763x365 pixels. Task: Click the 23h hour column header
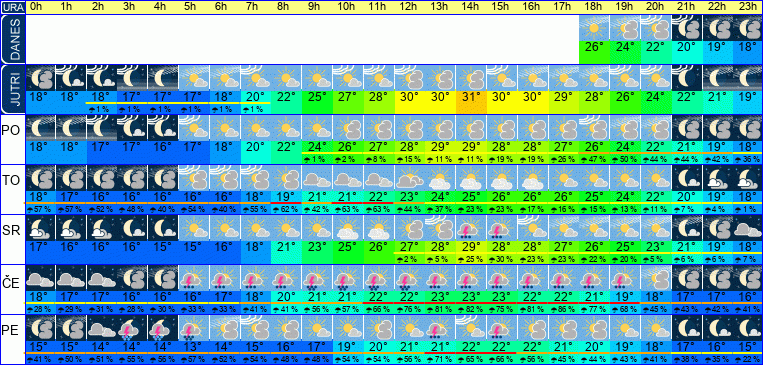pos(748,7)
